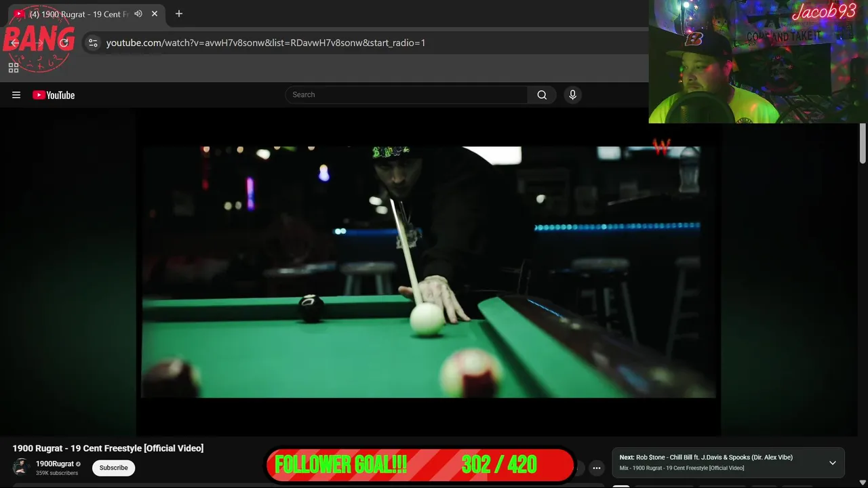The image size is (868, 488).
Task: Open the 1900Rugrat channel avatar
Action: pos(22,468)
